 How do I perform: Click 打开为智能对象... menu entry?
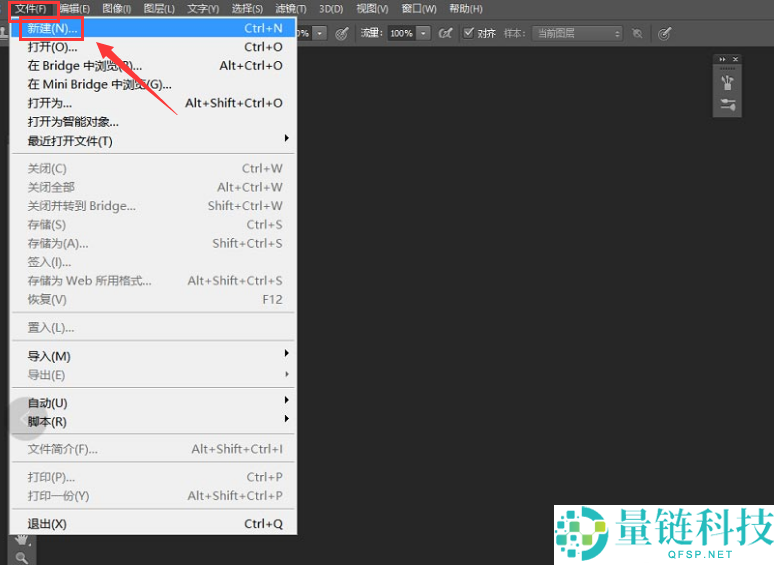point(73,122)
